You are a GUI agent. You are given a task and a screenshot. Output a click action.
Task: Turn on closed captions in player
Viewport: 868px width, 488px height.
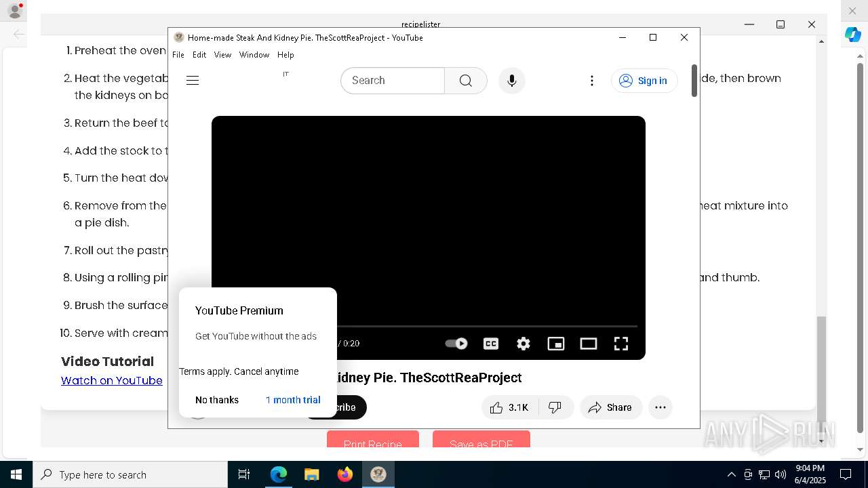[491, 344]
